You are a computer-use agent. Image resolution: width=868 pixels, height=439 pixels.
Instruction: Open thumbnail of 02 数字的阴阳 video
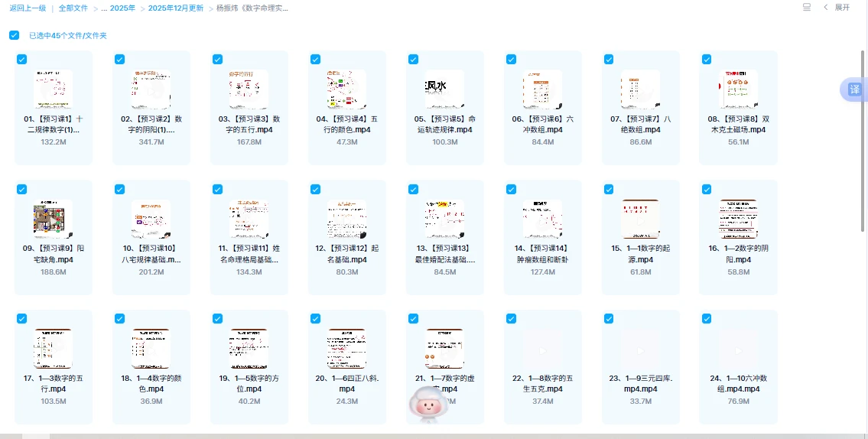pos(151,89)
